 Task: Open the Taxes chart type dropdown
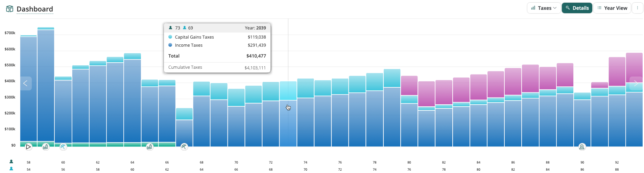[544, 8]
